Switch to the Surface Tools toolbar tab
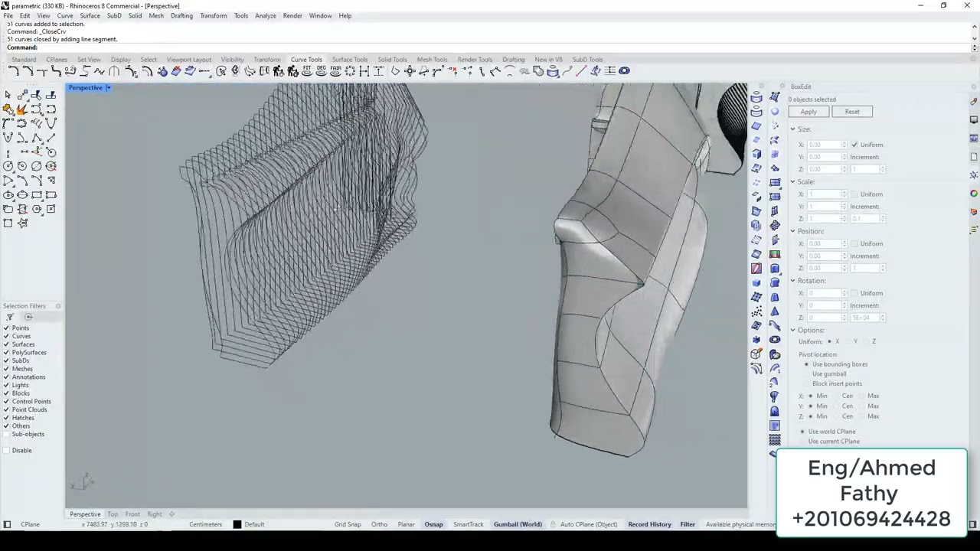 pyautogui.click(x=349, y=60)
